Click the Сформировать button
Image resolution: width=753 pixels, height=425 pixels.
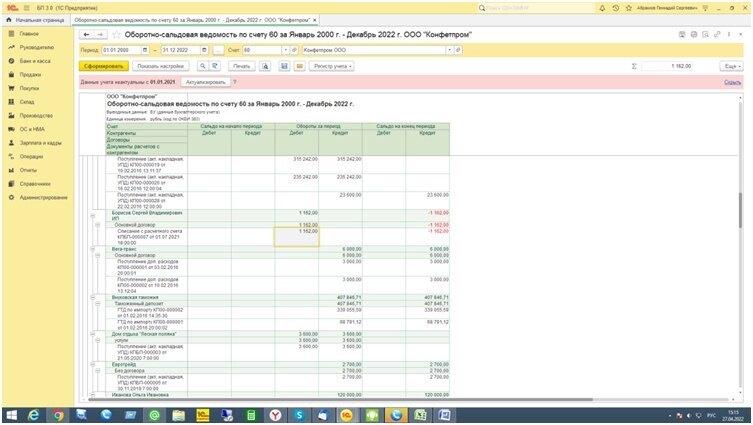pos(104,66)
